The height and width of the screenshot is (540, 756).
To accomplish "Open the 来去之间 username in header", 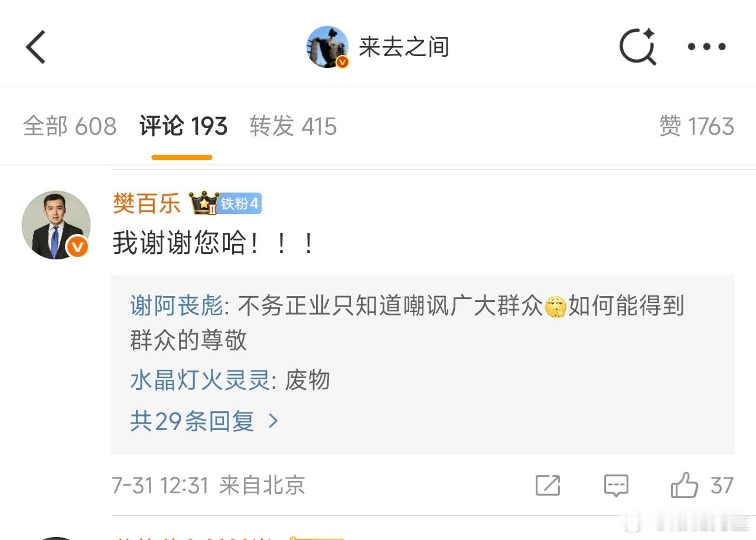I will tap(404, 47).
